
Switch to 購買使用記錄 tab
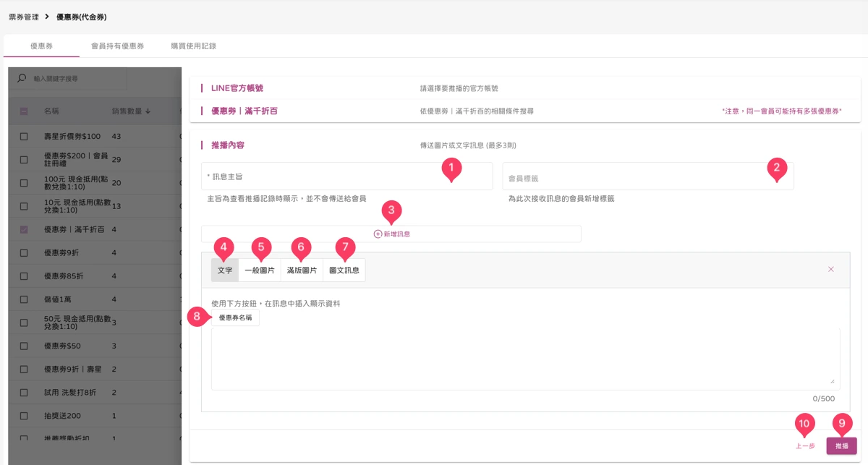coord(193,46)
